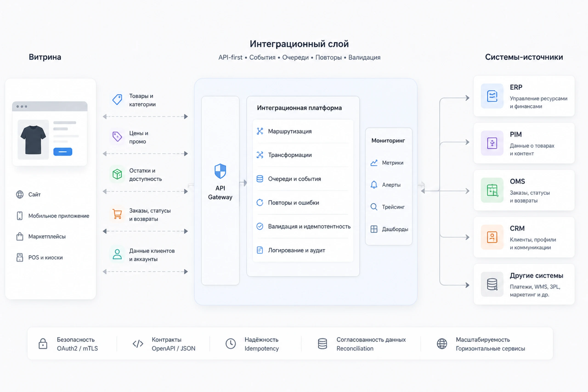
Task: Click the padlock Безопасность icon
Action: coord(43,344)
